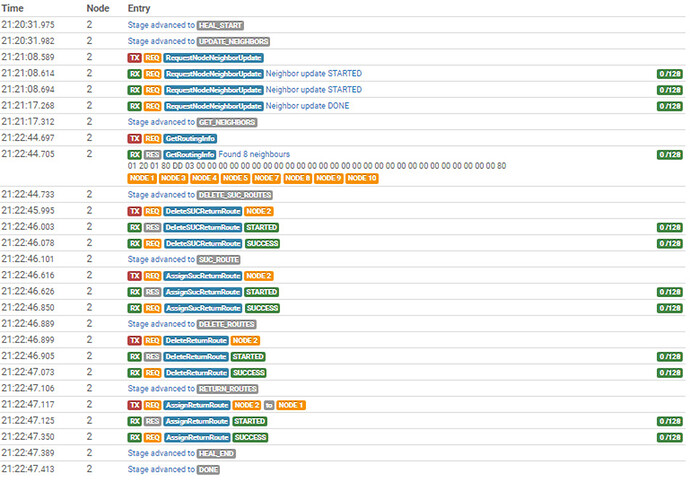Click the NODE 10 neighbour badge
Image resolution: width=690 pixels, height=481 pixels.
pyautogui.click(x=362, y=178)
